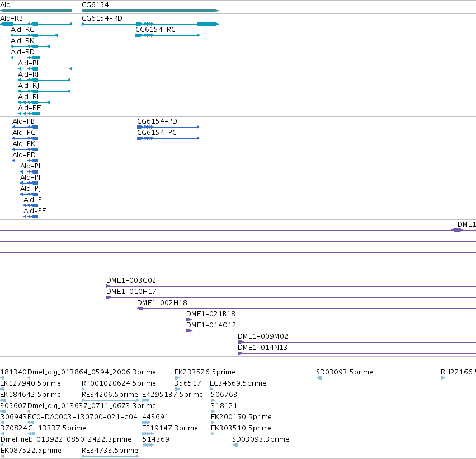Select the DME1-014O12 clone feature
Viewport: 476px width, 459px height.
pos(331,331)
